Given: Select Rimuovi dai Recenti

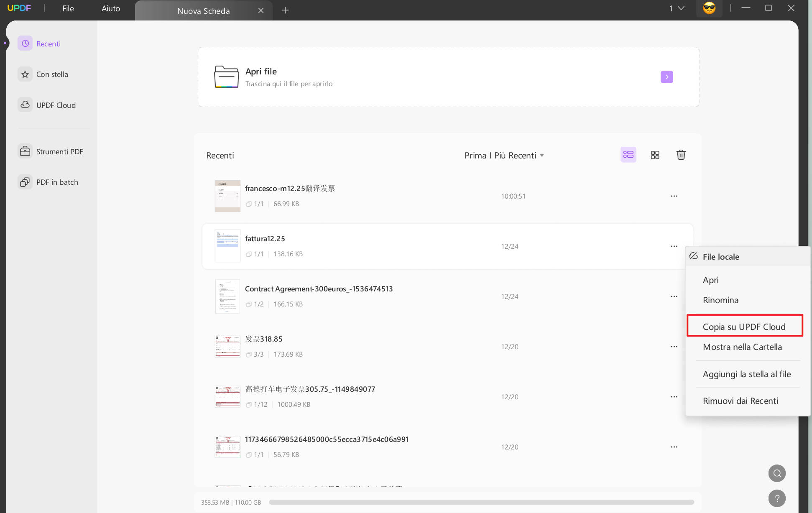Looking at the screenshot, I should [741, 401].
